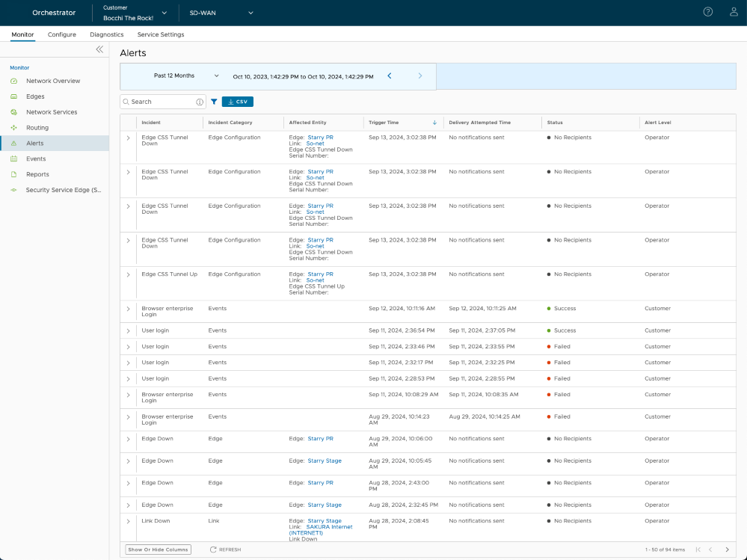Viewport: 747px width, 560px height.
Task: Click the filter funnel icon
Action: point(214,102)
